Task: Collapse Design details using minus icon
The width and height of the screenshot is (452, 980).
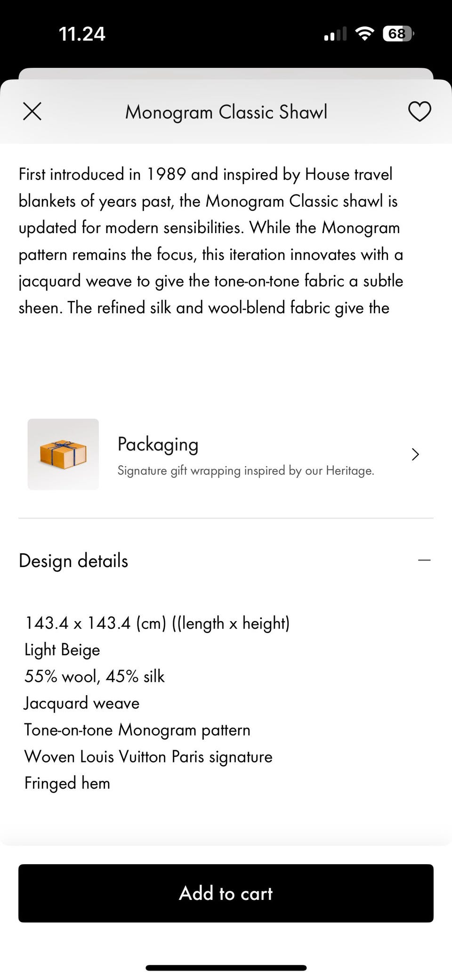Action: click(x=424, y=560)
